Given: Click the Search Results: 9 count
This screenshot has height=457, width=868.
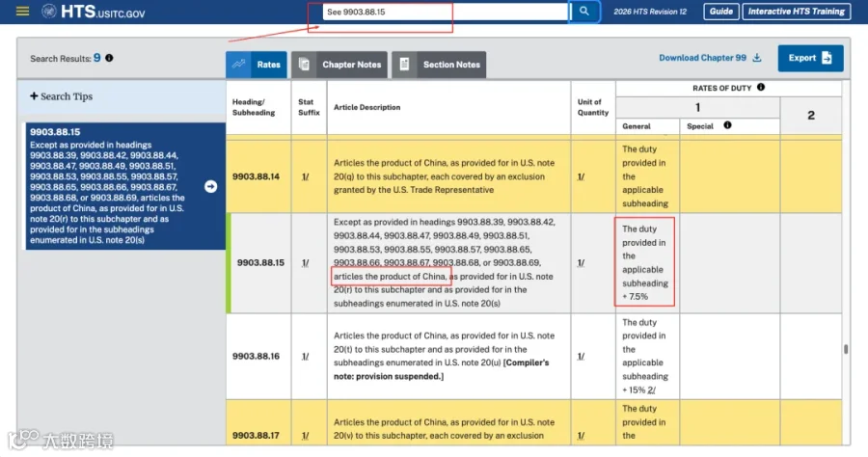Looking at the screenshot, I should point(66,58).
